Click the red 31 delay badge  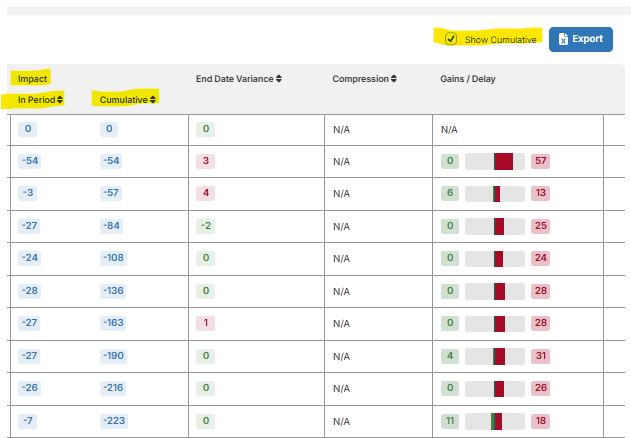coord(540,356)
